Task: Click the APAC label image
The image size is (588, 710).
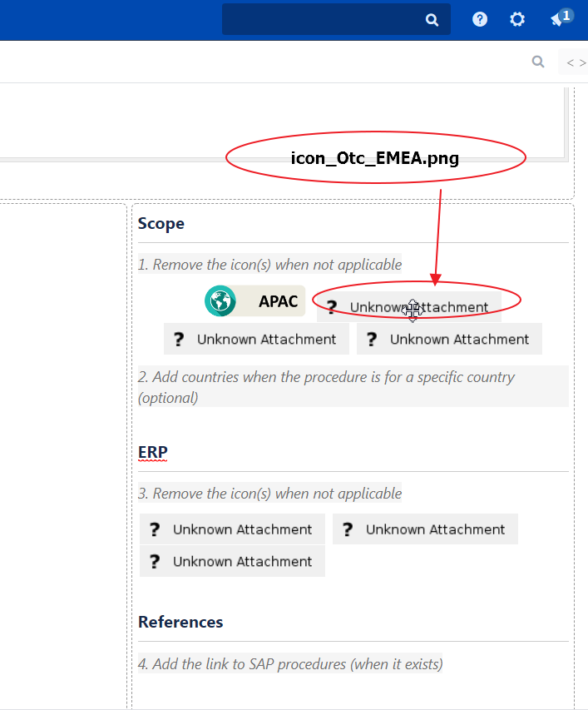Action: (278, 301)
